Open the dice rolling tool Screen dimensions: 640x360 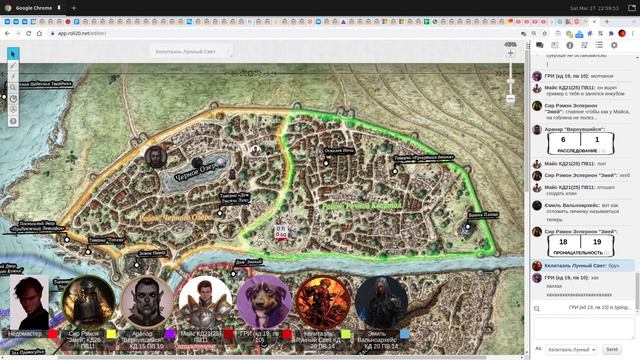coord(13,110)
